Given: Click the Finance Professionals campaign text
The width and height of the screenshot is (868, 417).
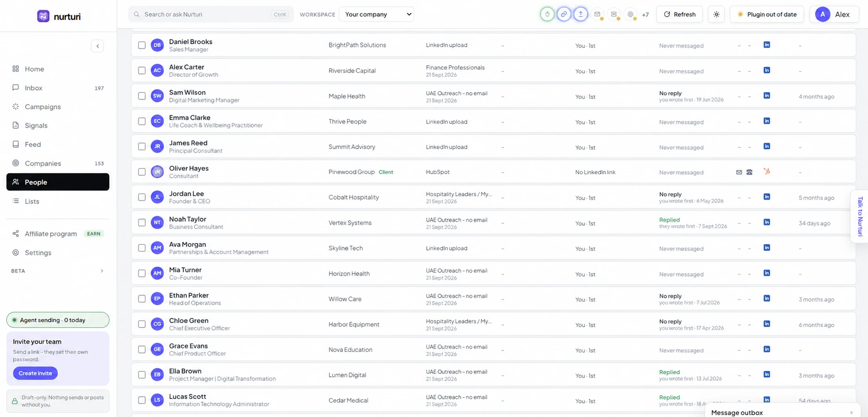Looking at the screenshot, I should (x=455, y=68).
